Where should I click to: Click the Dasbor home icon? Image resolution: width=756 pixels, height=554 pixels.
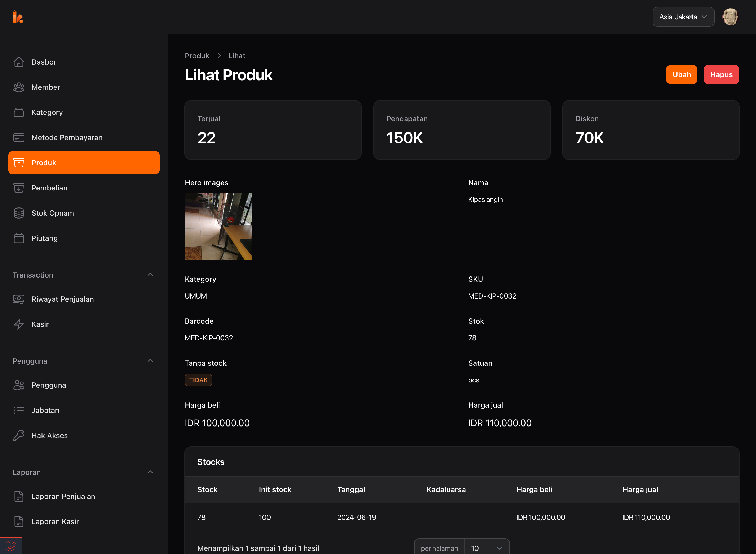click(x=19, y=62)
